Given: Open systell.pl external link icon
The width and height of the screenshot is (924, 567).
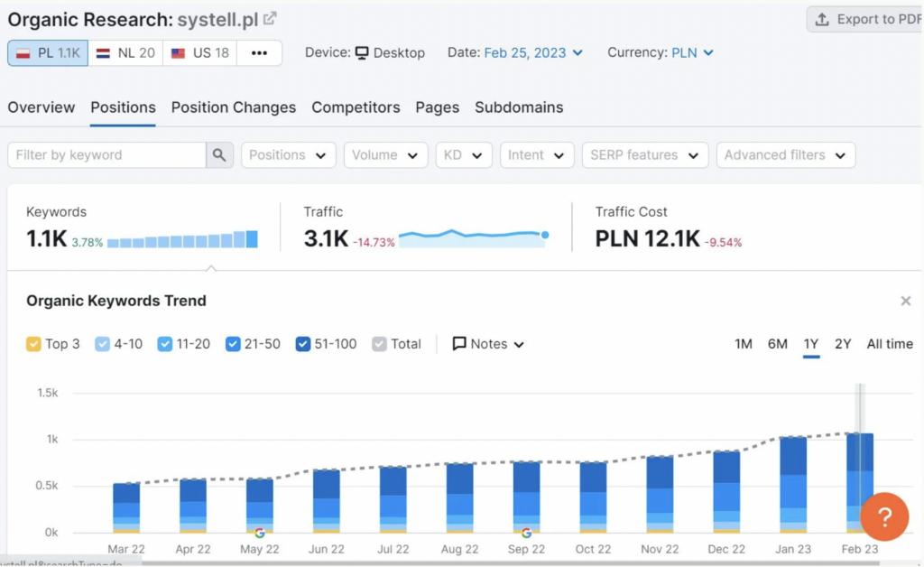Looking at the screenshot, I should (x=270, y=18).
